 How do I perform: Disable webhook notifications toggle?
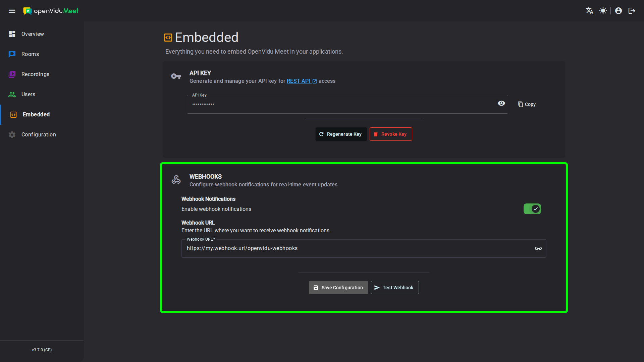point(532,209)
